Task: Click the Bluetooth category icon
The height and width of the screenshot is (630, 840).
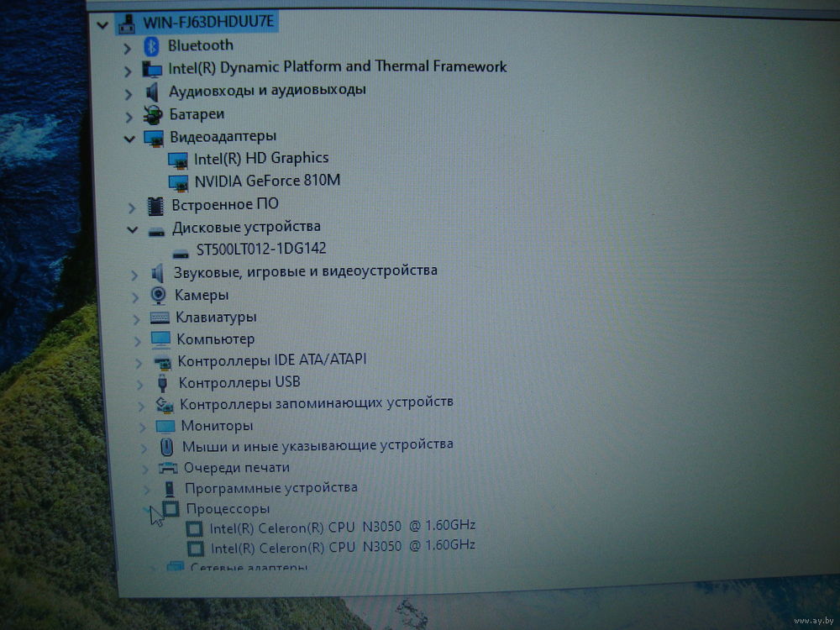Action: 151,46
